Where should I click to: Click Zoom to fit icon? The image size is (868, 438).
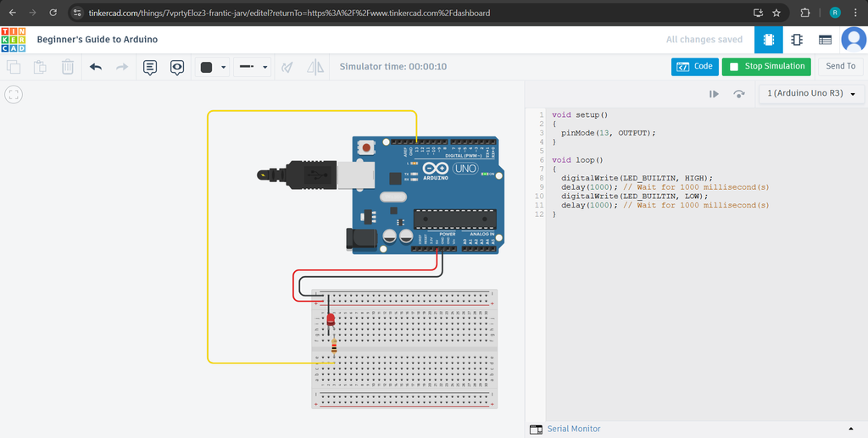pos(14,95)
